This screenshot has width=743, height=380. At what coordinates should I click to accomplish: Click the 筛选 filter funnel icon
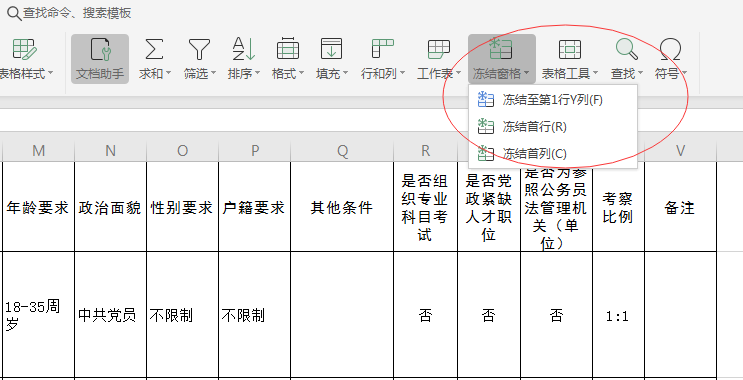199,49
